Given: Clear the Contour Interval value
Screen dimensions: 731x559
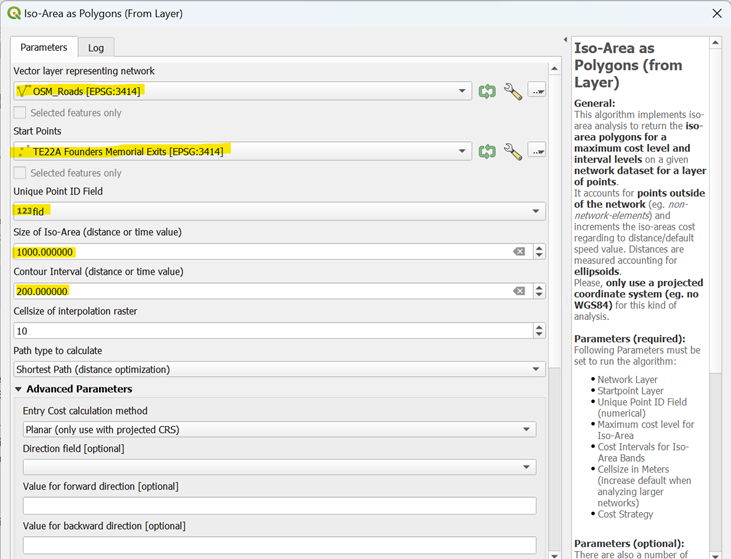Looking at the screenshot, I should point(519,291).
